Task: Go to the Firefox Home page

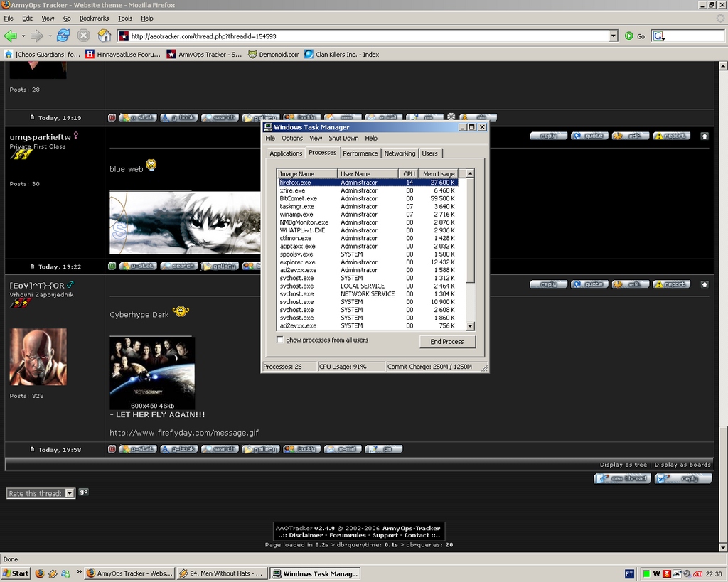Action: (105, 36)
